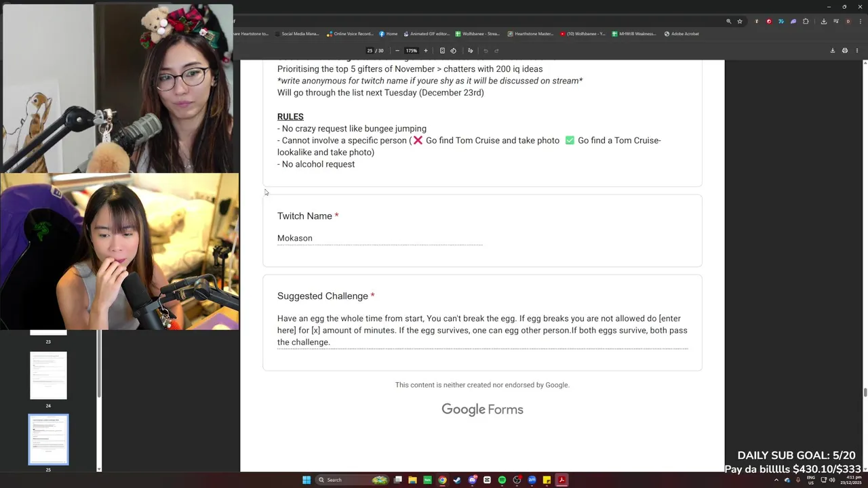Switch to Google Chrome in taskbar
This screenshot has height=488, width=868.
click(x=442, y=480)
